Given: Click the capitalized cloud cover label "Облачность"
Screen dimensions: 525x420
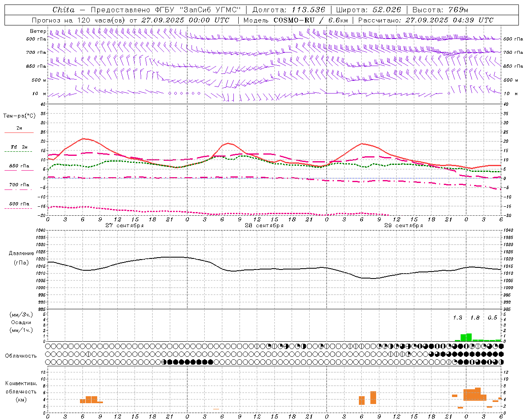Looking at the screenshot, I should [21, 356].
